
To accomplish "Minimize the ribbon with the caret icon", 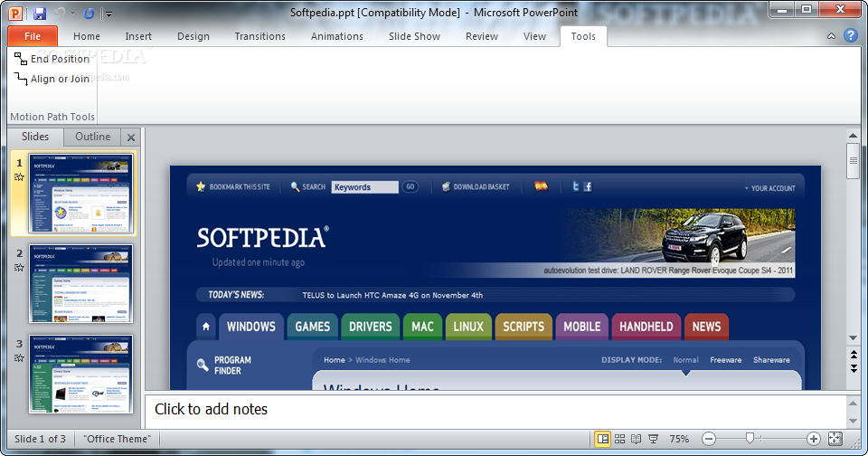I will coord(831,36).
